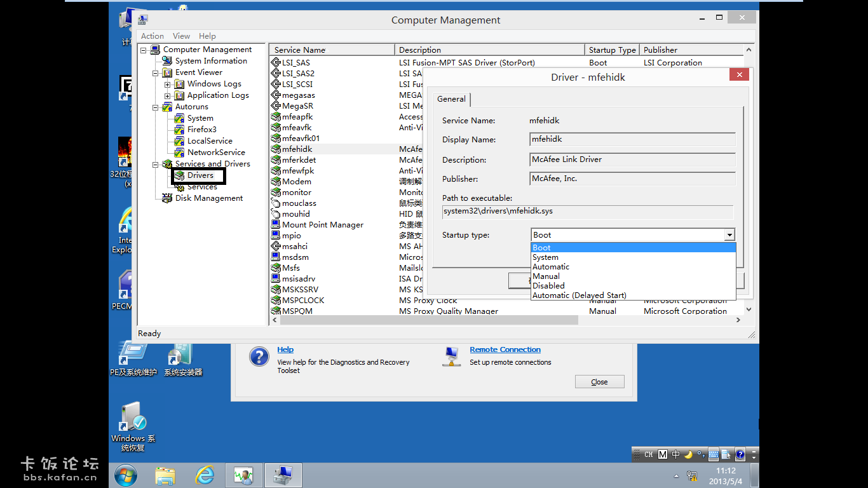Screen dimensions: 868x488
Task: Select the mfeapfk driver icon
Action: [x=276, y=116]
